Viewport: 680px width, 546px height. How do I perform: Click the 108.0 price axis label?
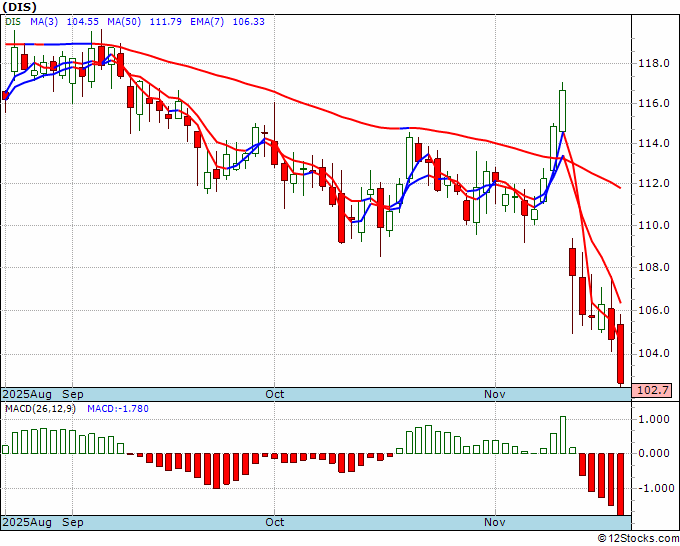pos(654,267)
